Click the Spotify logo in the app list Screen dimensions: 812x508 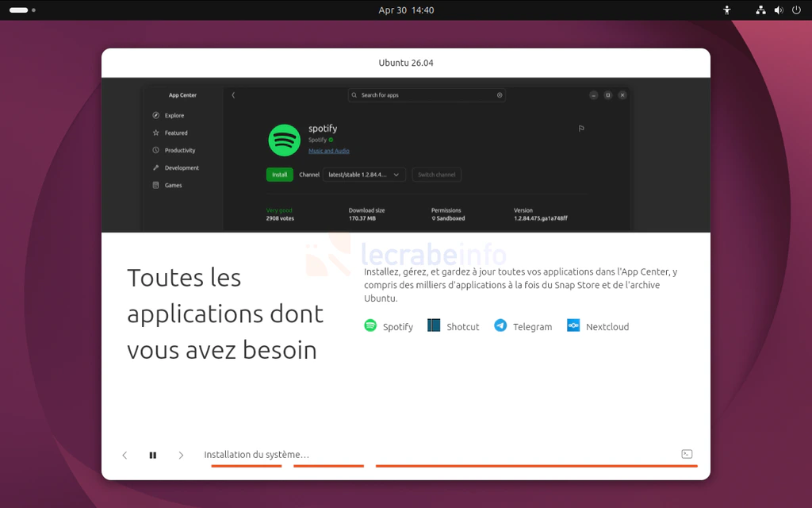370,325
